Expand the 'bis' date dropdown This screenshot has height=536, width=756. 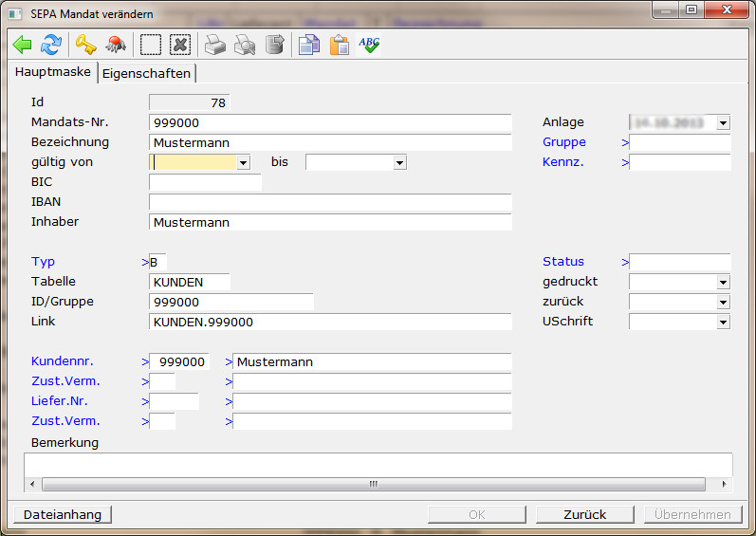(399, 163)
